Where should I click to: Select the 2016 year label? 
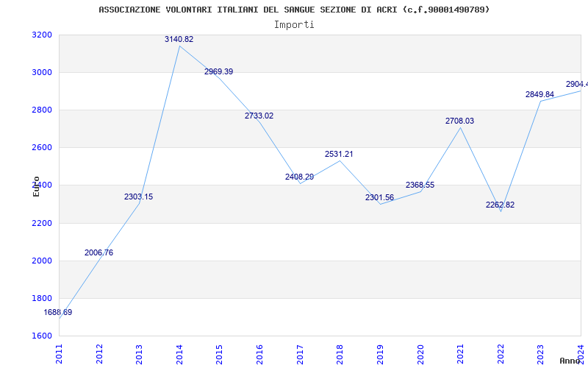[260, 354]
